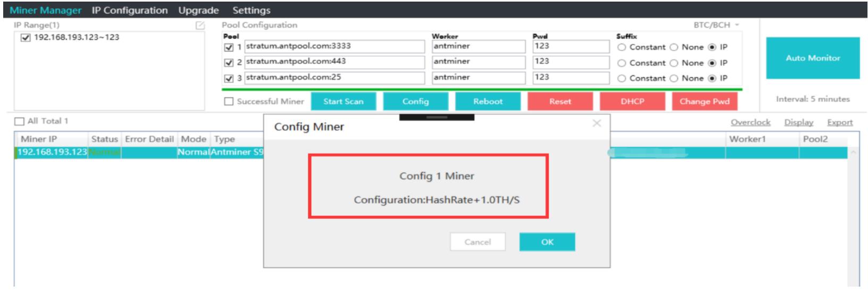Click the Interval: 5 minutes text
The width and height of the screenshot is (868, 293).
813,99
